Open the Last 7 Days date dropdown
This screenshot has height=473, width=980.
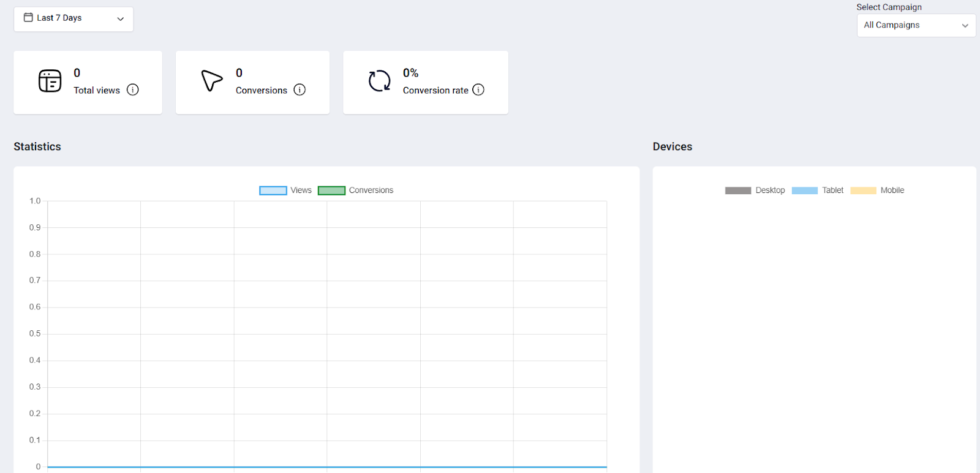pyautogui.click(x=73, y=19)
